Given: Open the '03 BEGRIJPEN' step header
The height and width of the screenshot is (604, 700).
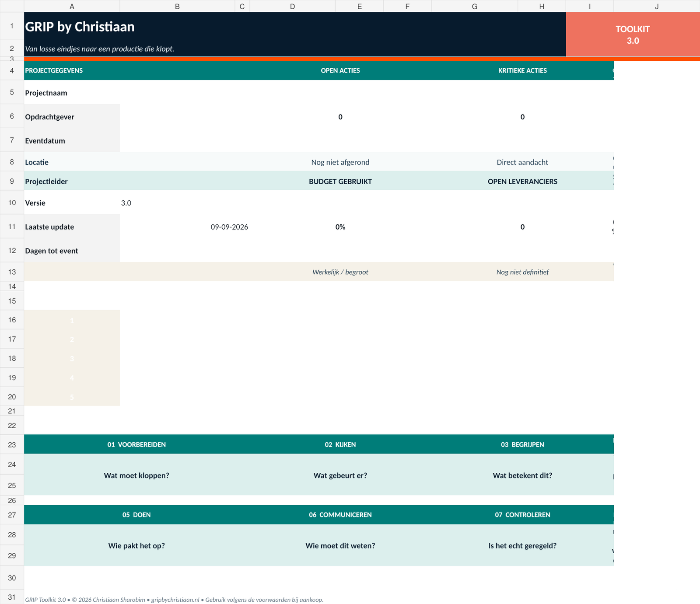Looking at the screenshot, I should [522, 444].
